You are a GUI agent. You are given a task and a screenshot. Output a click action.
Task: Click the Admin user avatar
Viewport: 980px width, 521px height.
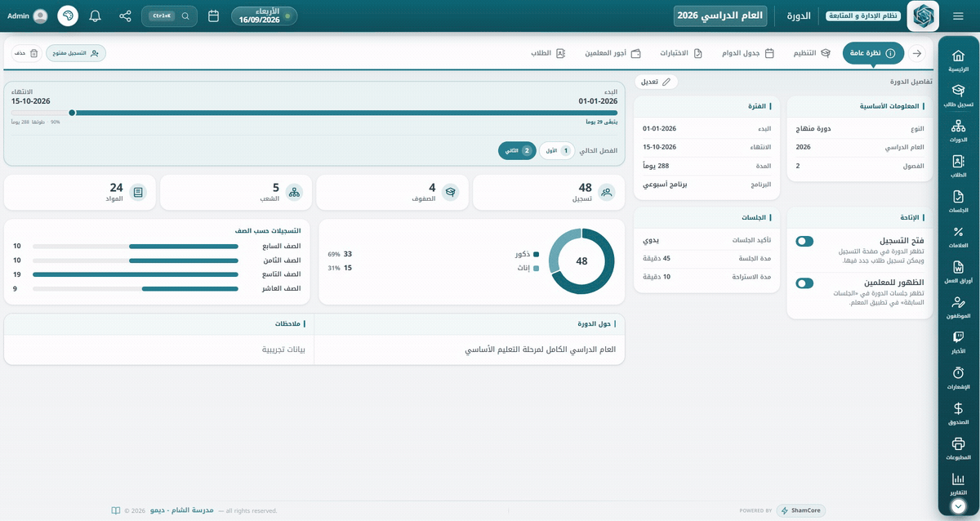pyautogui.click(x=40, y=16)
